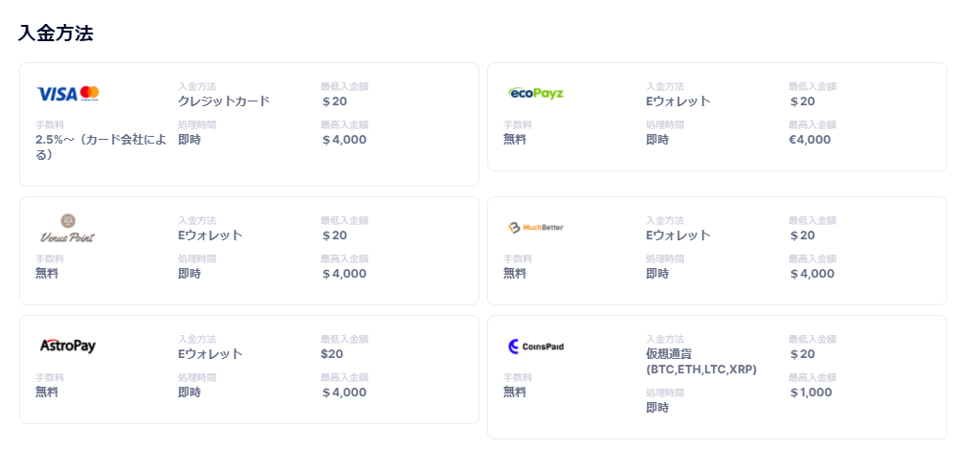Click 即時 processing time in ecoPayz card
Viewport: 980px width, 471px height.
coord(657,140)
